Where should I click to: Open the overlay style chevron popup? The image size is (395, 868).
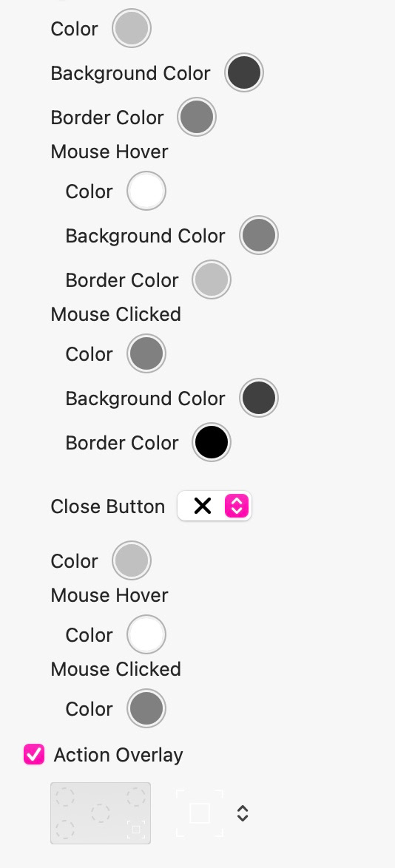[x=242, y=813]
